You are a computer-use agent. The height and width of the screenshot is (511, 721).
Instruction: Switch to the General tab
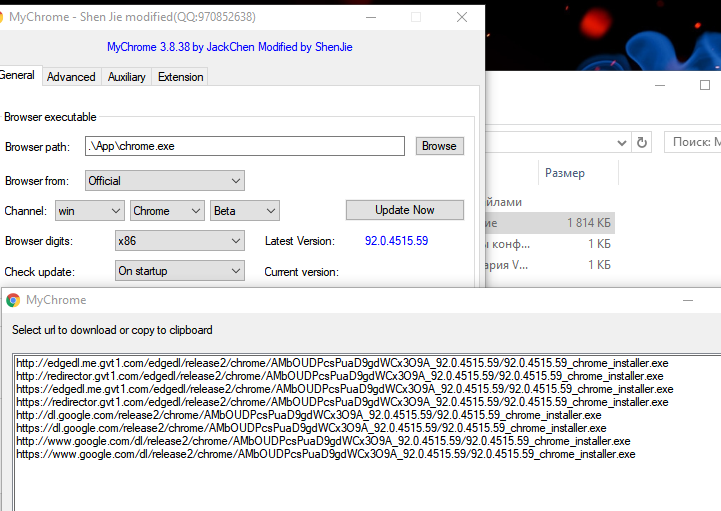coord(18,75)
